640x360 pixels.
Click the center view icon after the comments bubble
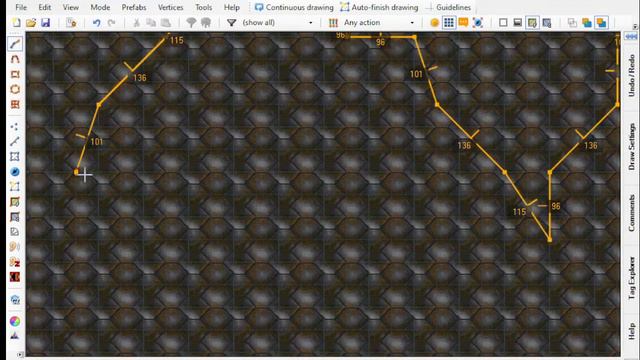pyautogui.click(x=478, y=23)
